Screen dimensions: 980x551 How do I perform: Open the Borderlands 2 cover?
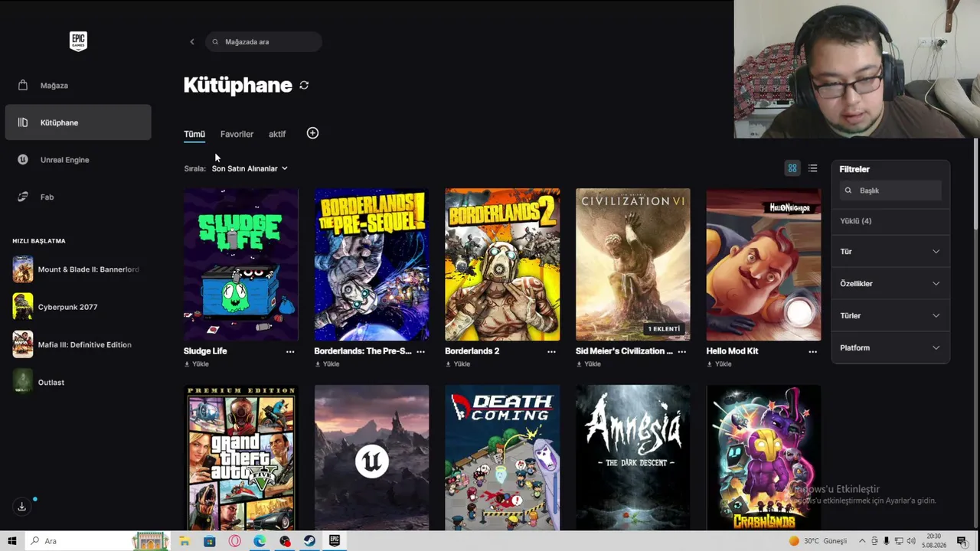click(x=502, y=264)
